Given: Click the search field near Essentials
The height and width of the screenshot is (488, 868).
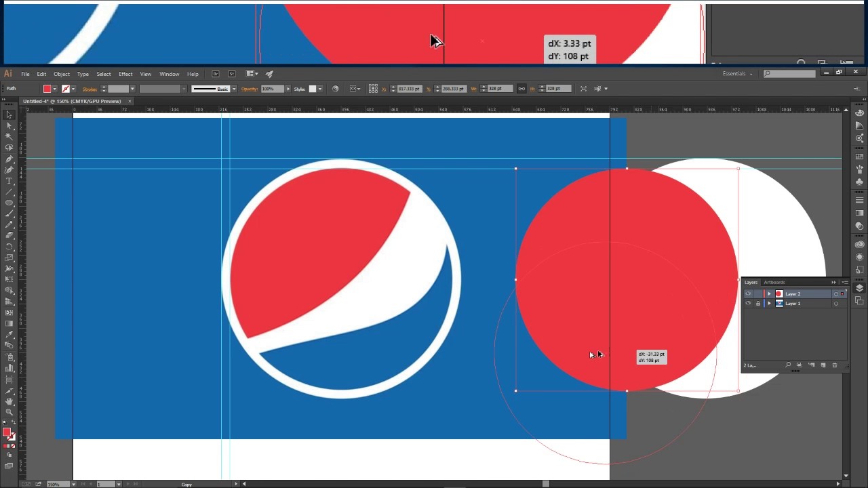Looking at the screenshot, I should (789, 74).
